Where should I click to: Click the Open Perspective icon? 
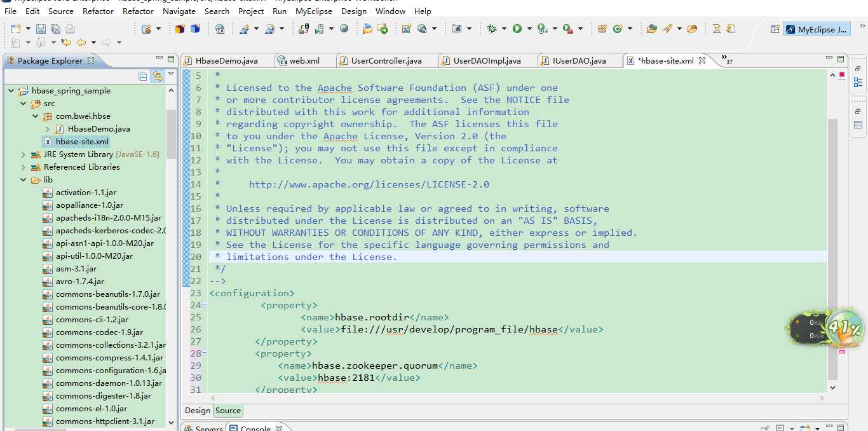point(775,29)
